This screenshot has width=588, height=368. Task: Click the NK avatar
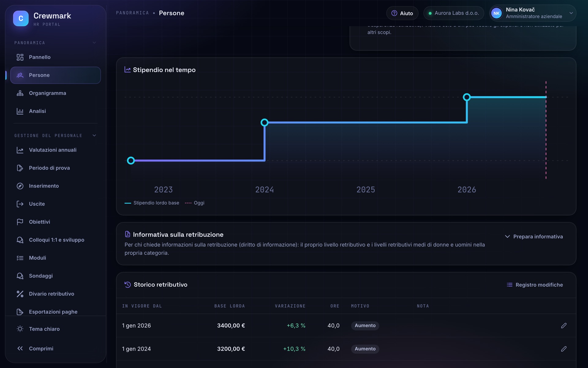coord(496,13)
